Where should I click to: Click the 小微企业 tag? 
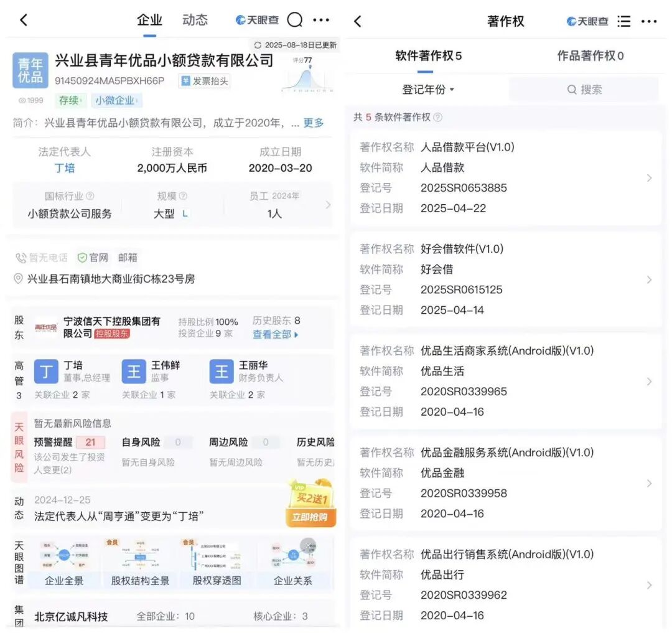pos(116,100)
